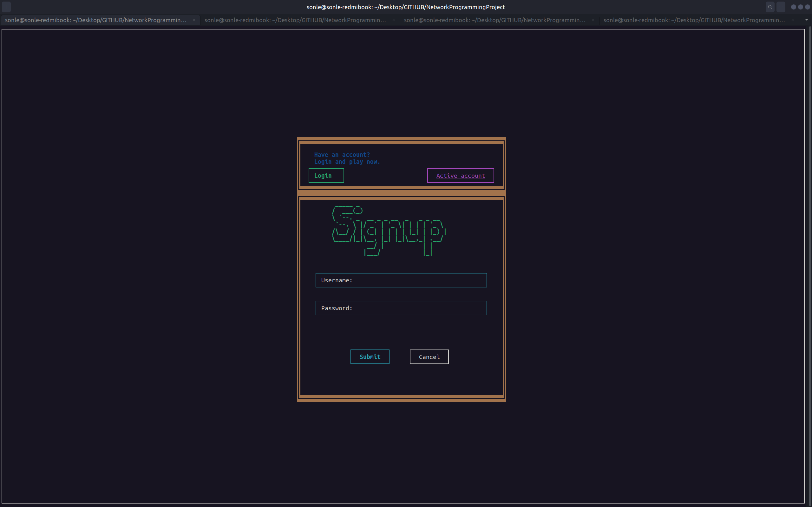The image size is (812, 507).
Task: Open a new terminal tab with plus icon
Action: coord(6,7)
